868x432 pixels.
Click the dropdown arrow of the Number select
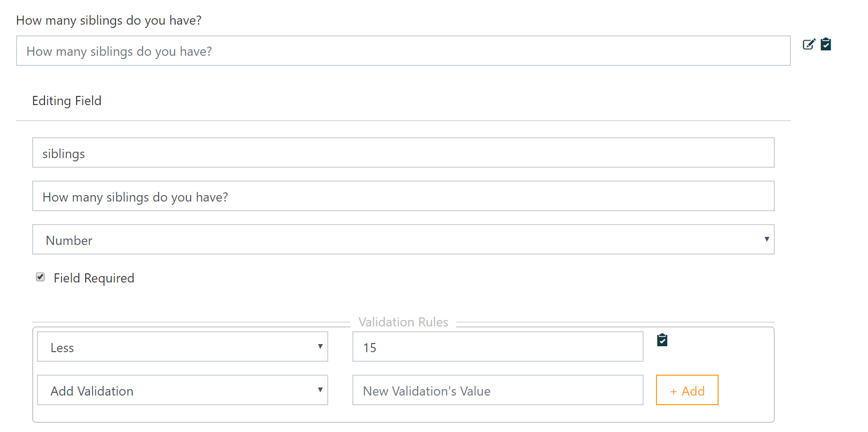(x=767, y=240)
